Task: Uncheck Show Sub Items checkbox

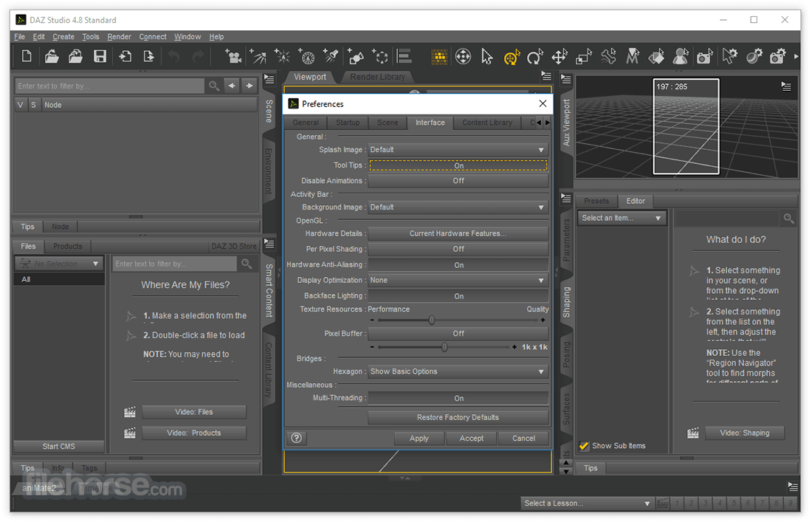Action: [x=584, y=446]
